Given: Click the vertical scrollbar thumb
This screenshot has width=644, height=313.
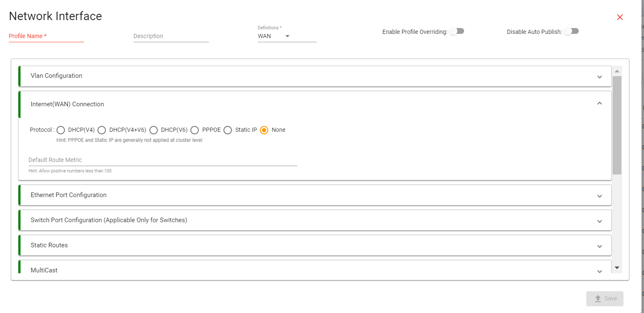Looking at the screenshot, I should [x=617, y=125].
